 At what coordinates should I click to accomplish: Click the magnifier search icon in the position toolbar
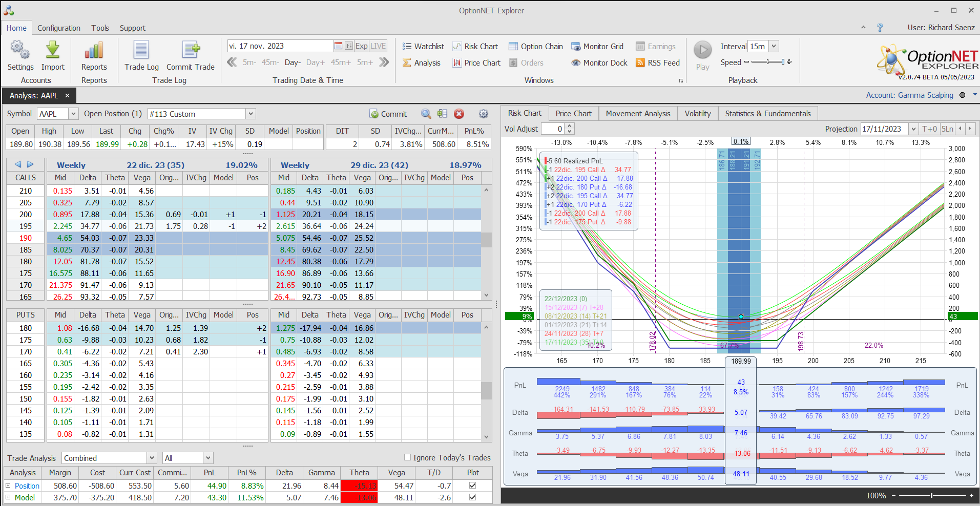pos(426,114)
